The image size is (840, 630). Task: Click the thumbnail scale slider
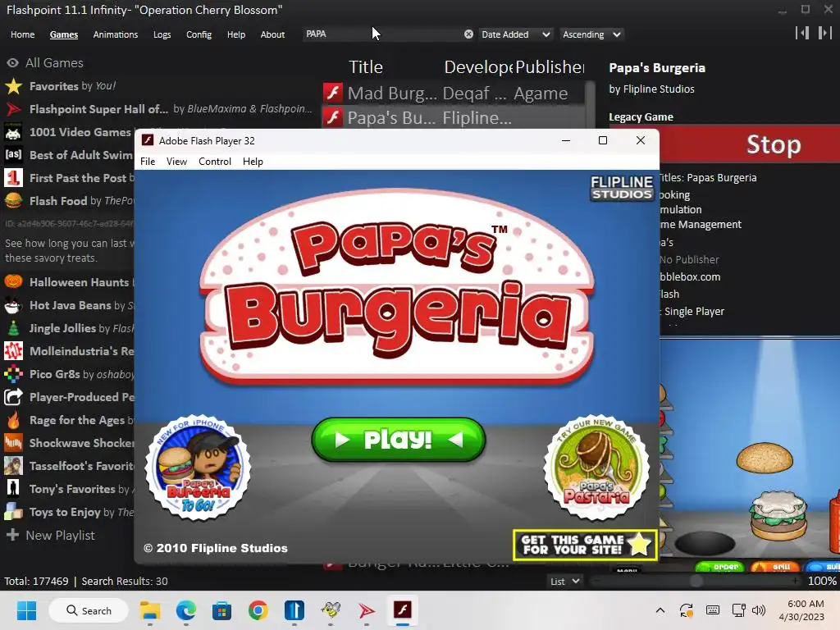coord(696,582)
